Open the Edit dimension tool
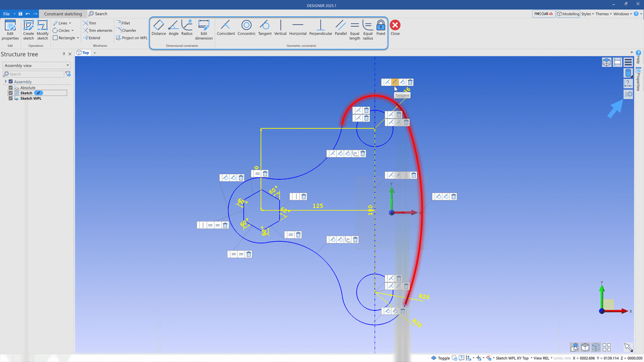This screenshot has width=644, height=362. [204, 30]
